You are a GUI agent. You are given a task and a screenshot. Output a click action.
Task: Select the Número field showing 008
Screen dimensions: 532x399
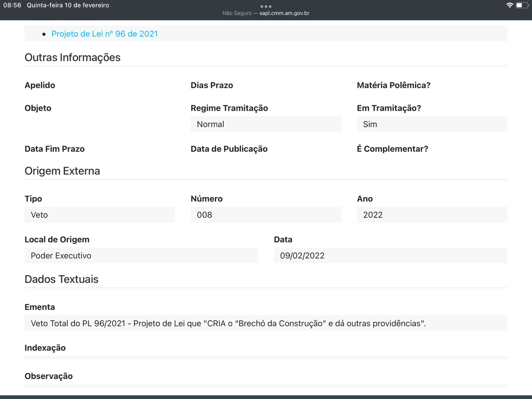[266, 215]
